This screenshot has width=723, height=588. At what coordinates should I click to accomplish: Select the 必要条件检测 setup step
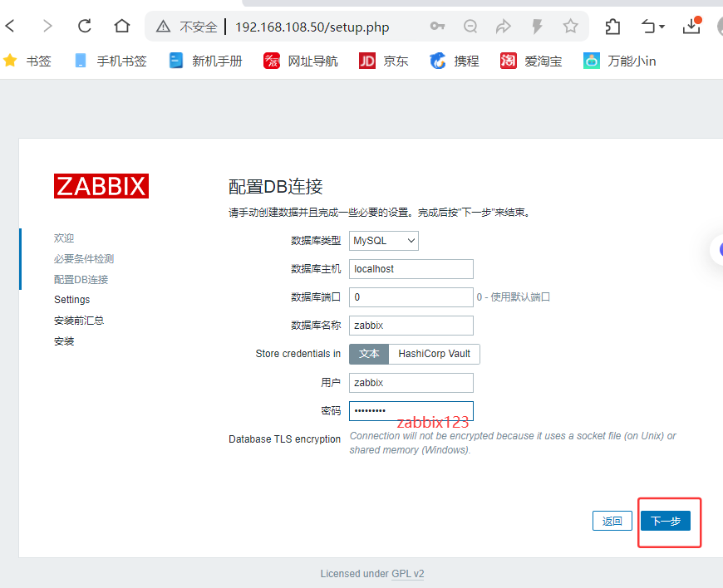click(x=83, y=259)
